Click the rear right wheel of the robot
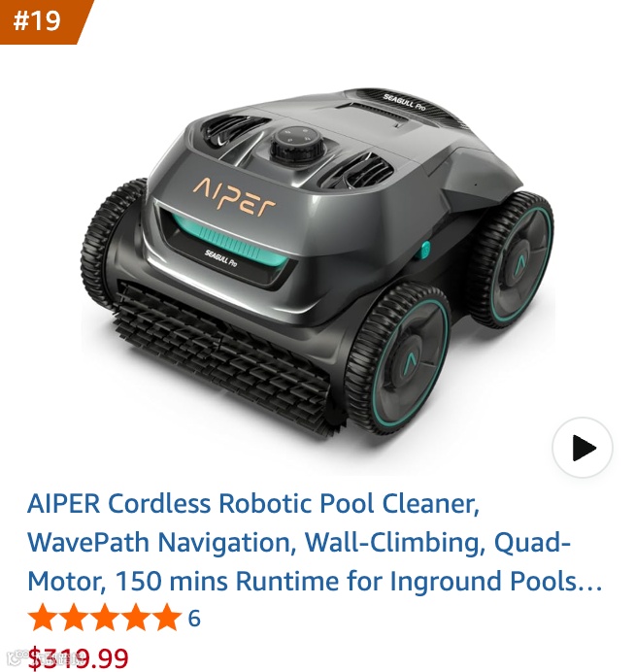This screenshot has height=672, width=635. pyautogui.click(x=513, y=260)
